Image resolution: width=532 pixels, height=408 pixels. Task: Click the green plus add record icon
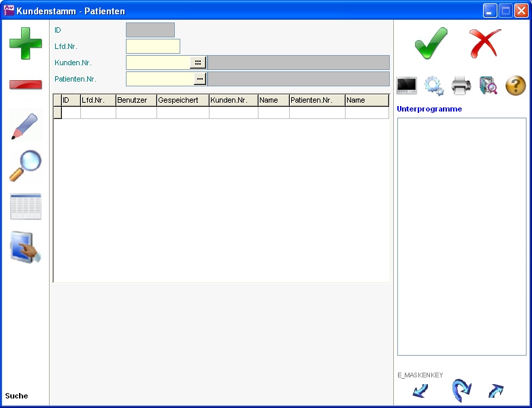tap(25, 42)
